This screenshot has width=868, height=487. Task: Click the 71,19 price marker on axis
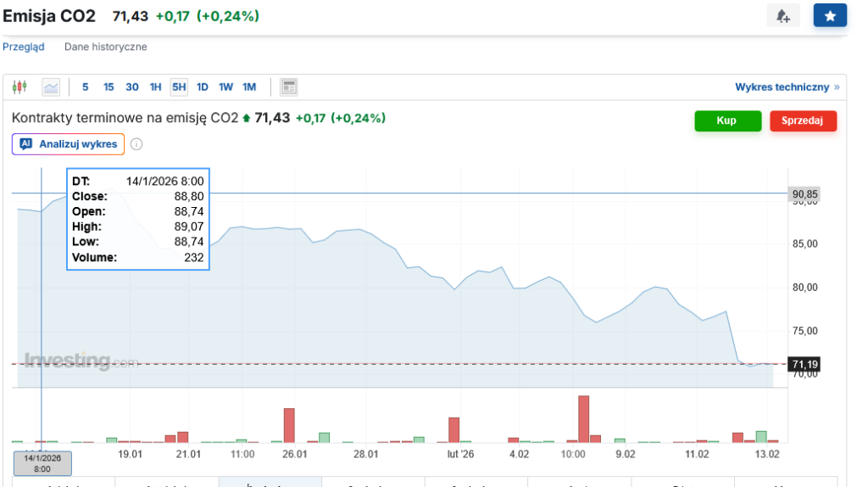click(804, 365)
